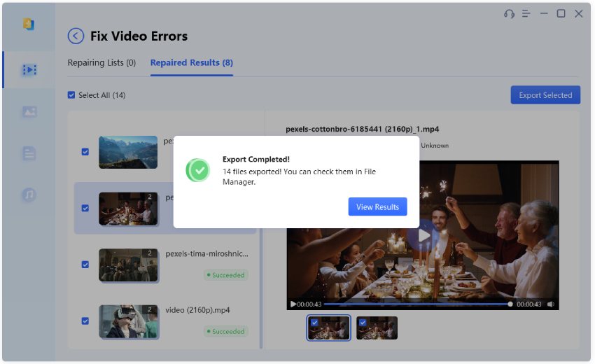The image size is (595, 364).
Task: Toggle the Select All (14) checkbox
Action: click(71, 95)
